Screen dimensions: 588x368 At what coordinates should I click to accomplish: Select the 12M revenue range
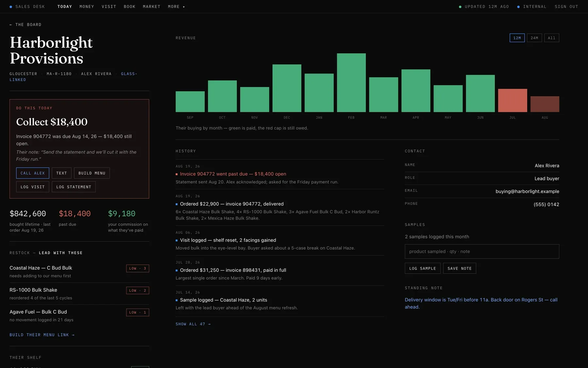[x=517, y=38]
